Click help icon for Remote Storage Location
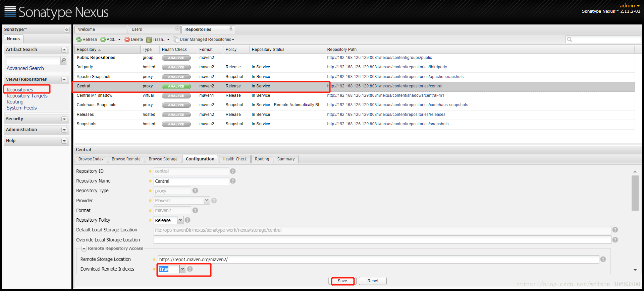Screen dimensions: 644x291 pos(603,259)
